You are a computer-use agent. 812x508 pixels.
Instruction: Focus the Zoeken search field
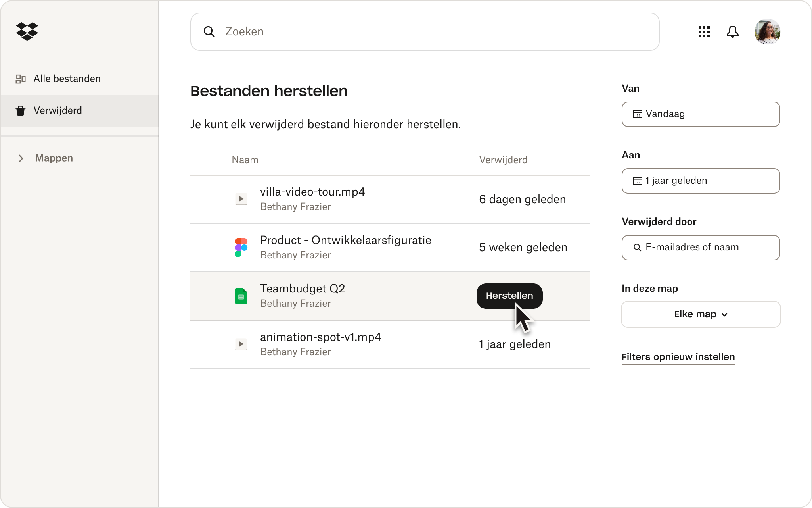(x=425, y=32)
